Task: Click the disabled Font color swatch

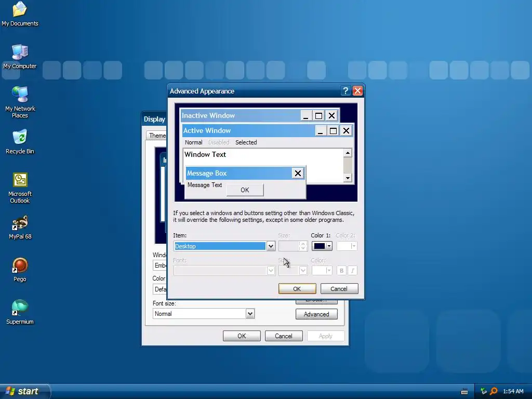Action: 322,270
